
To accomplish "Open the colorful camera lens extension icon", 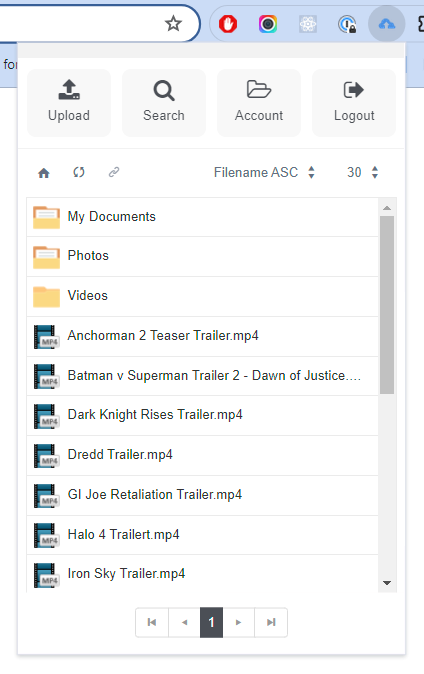I will (267, 24).
